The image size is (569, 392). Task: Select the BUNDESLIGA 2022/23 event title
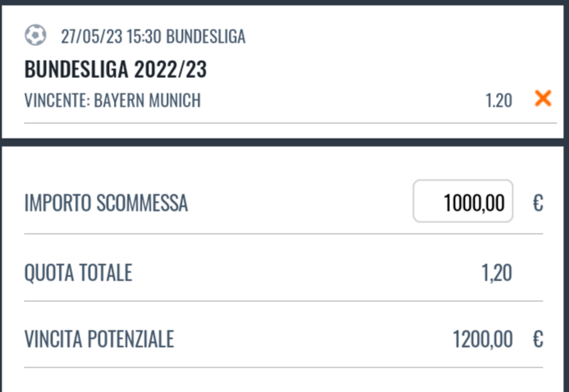(x=116, y=69)
